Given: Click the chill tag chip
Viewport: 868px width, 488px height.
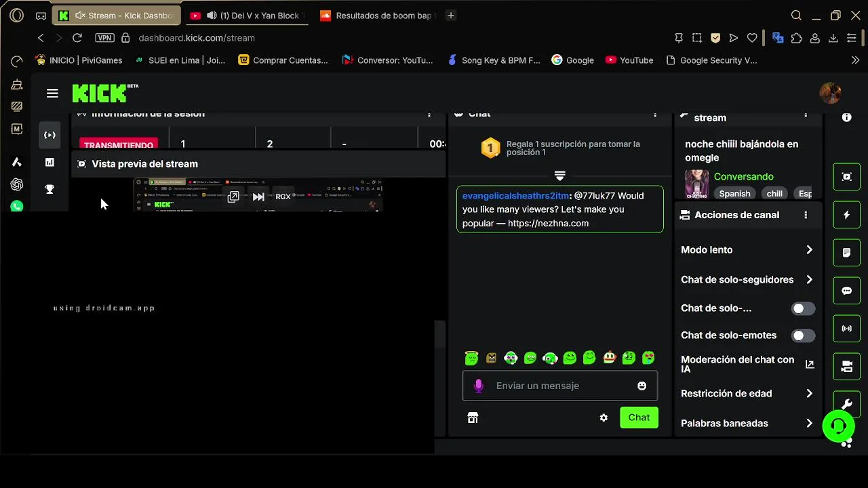Looking at the screenshot, I should [774, 194].
